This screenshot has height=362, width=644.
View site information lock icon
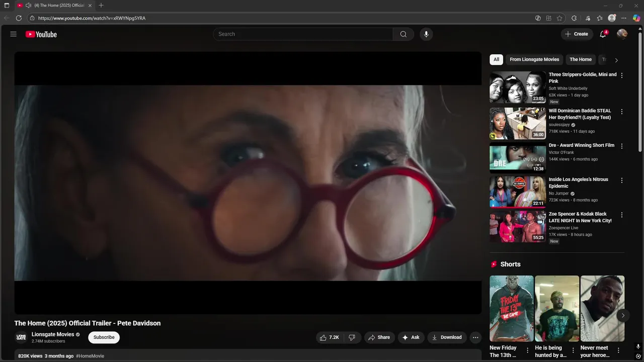(32, 18)
